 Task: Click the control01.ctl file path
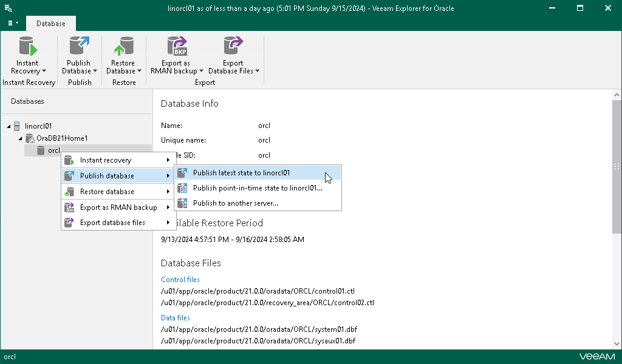[x=258, y=291]
